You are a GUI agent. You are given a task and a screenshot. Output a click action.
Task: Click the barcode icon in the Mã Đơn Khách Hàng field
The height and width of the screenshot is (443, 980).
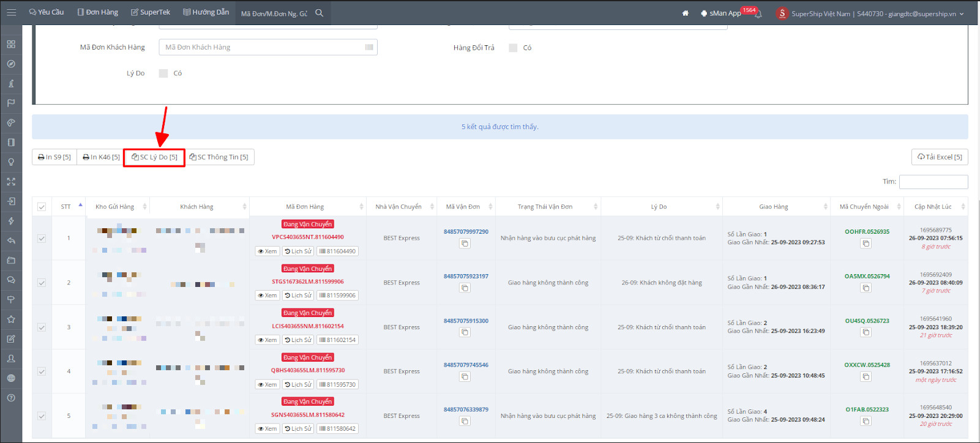pos(369,47)
